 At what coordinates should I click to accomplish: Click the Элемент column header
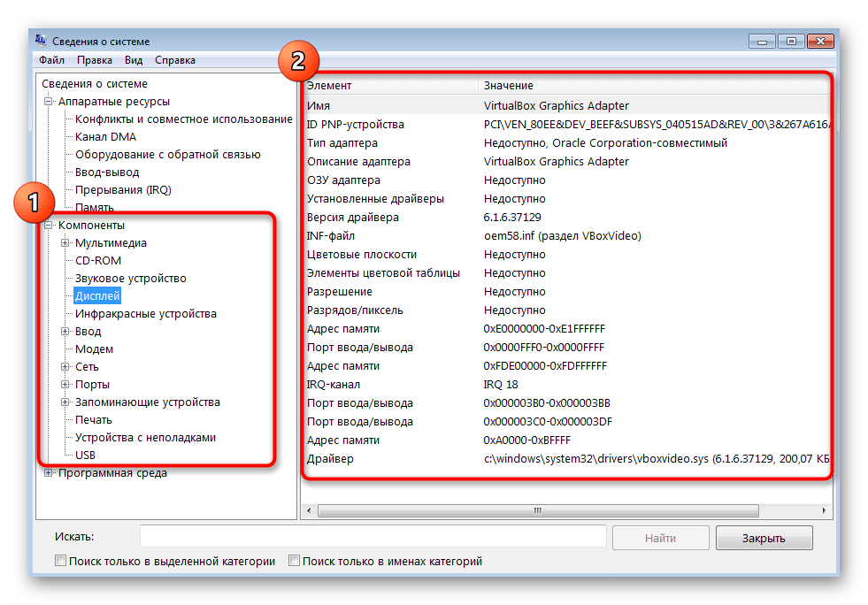pyautogui.click(x=391, y=85)
